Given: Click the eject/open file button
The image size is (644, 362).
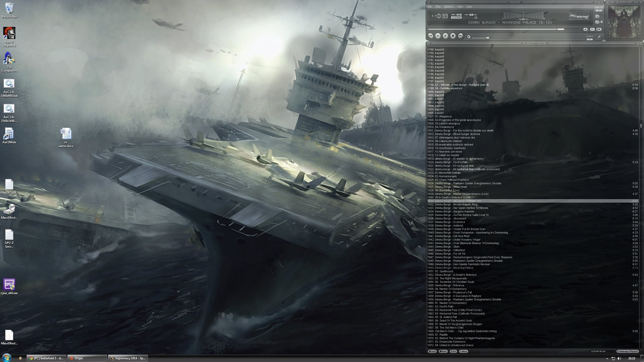Looking at the screenshot, I should [585, 29].
